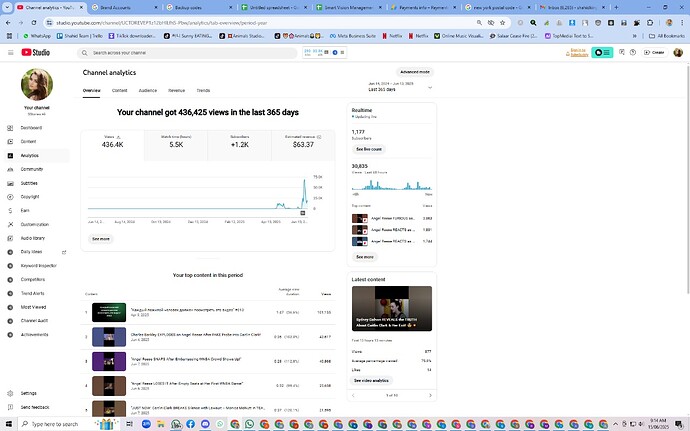Open Charles Barkley EXPLODES video row
This screenshot has height=431, width=690.
point(208,337)
